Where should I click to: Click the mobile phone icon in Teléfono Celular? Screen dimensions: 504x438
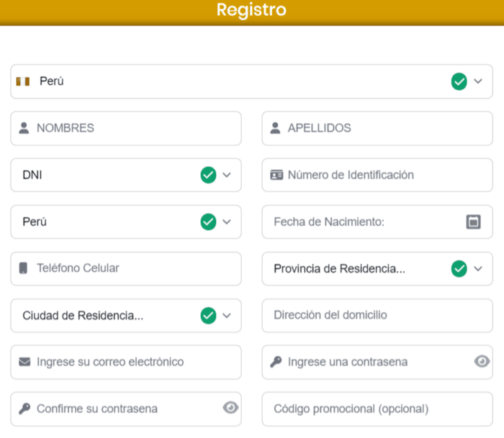(24, 268)
